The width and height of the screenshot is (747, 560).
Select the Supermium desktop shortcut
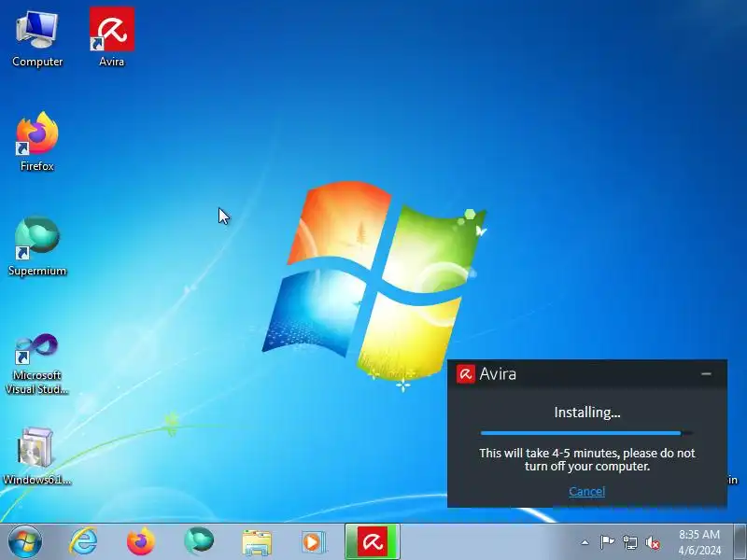click(37, 246)
